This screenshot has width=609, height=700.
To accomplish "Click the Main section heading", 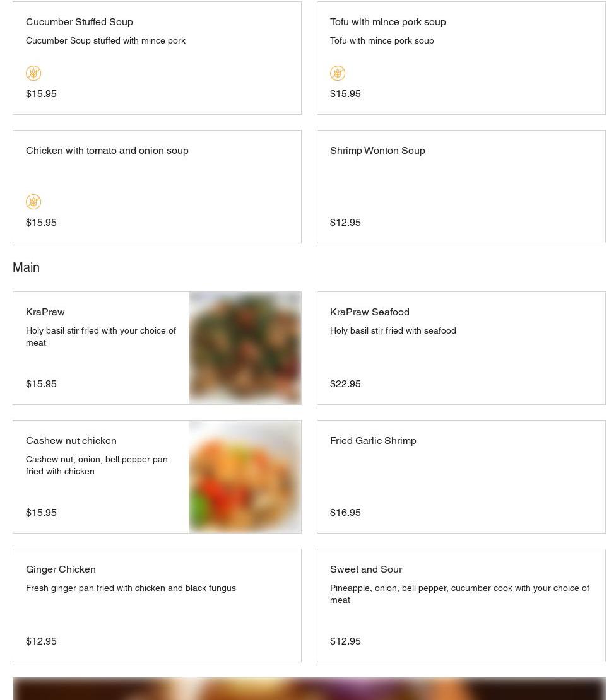I will point(27,267).
